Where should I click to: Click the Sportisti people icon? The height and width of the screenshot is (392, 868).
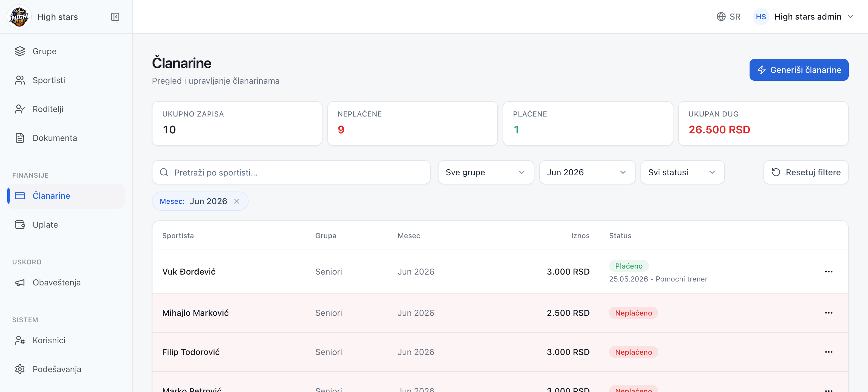point(20,80)
